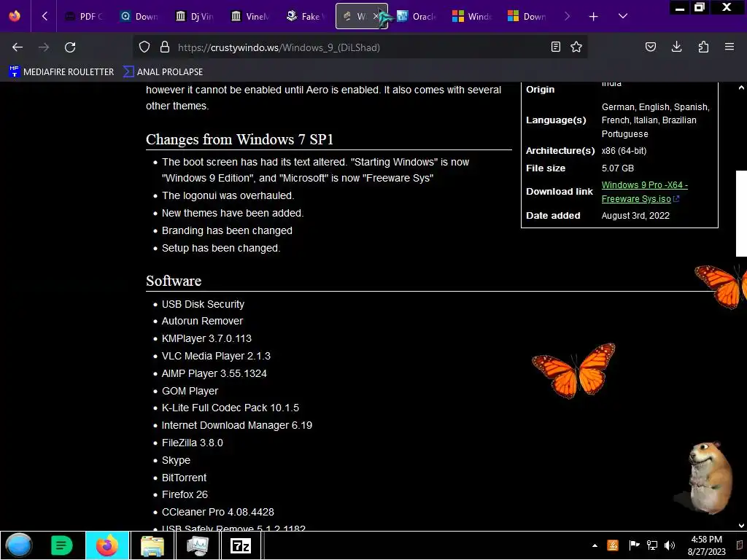Click the Save to Pocket icon

coord(650,47)
